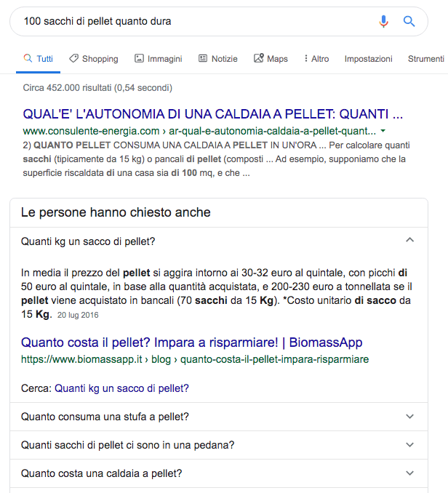The height and width of the screenshot is (493, 448).
Task: Click the blue search magnifier icon
Action: (x=409, y=21)
